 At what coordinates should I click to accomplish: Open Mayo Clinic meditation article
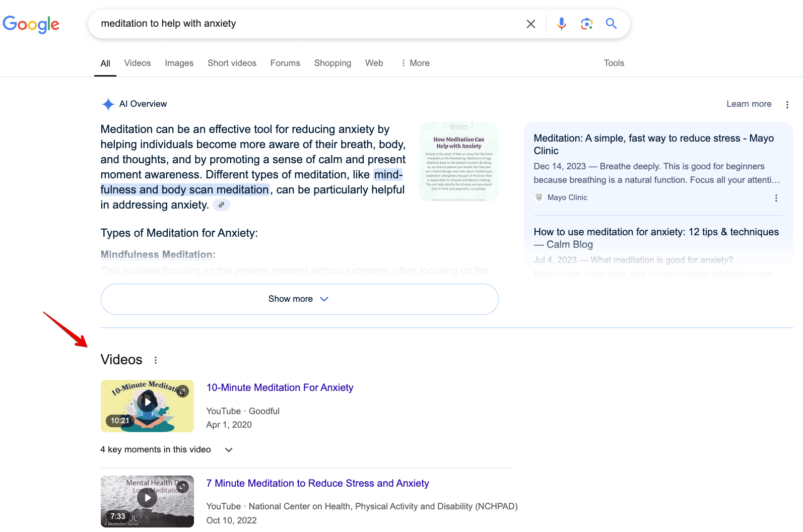click(x=653, y=144)
